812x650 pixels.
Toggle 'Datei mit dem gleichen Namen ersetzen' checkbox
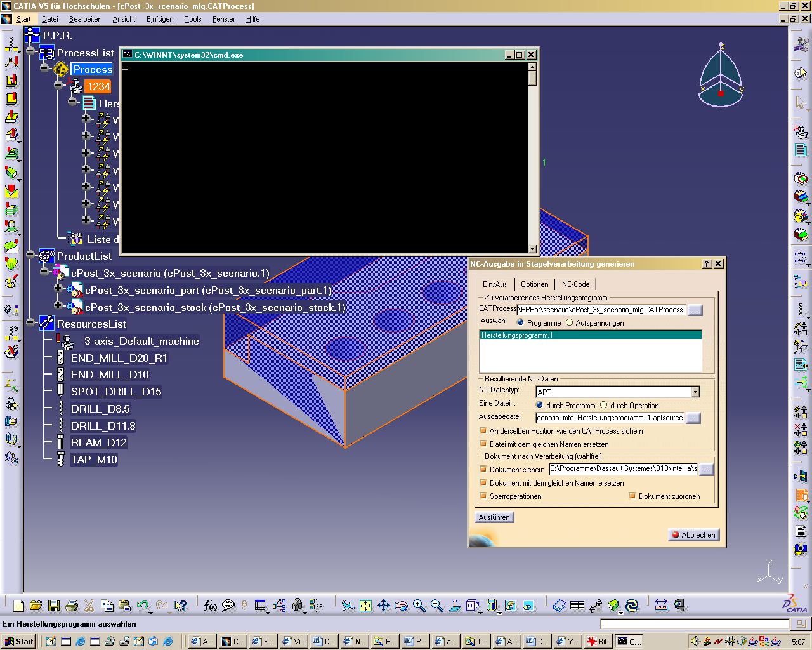coord(483,444)
